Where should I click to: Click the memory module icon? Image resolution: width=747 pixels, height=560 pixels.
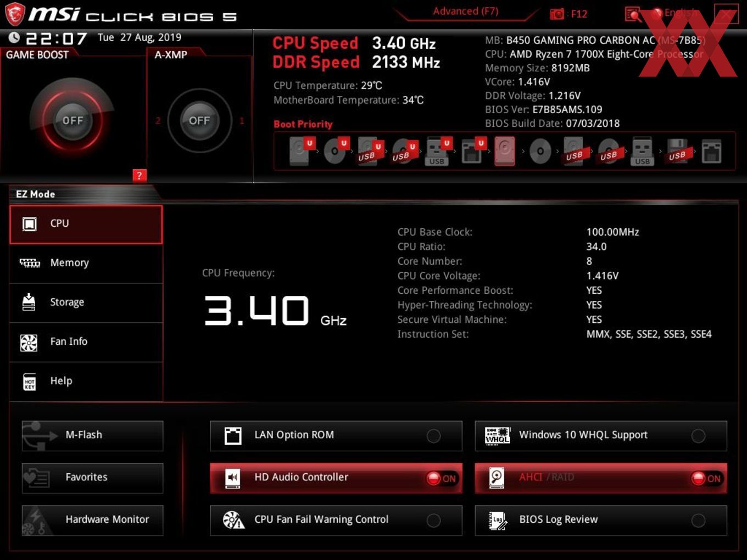click(x=30, y=263)
